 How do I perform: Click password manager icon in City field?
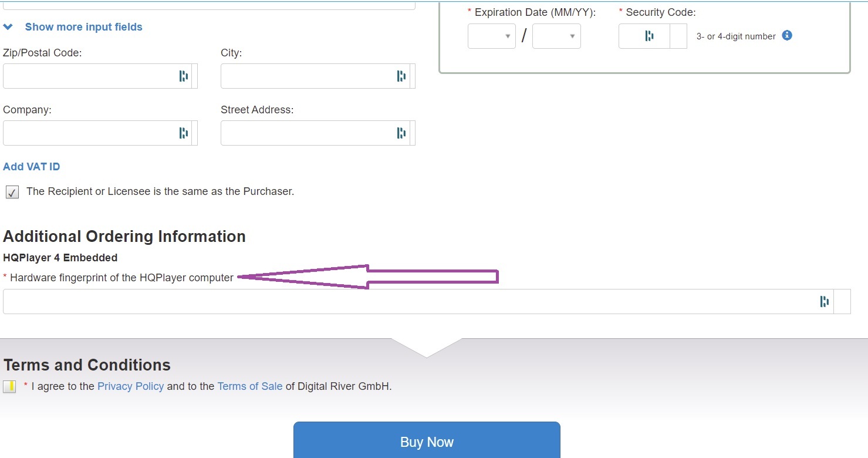click(401, 76)
